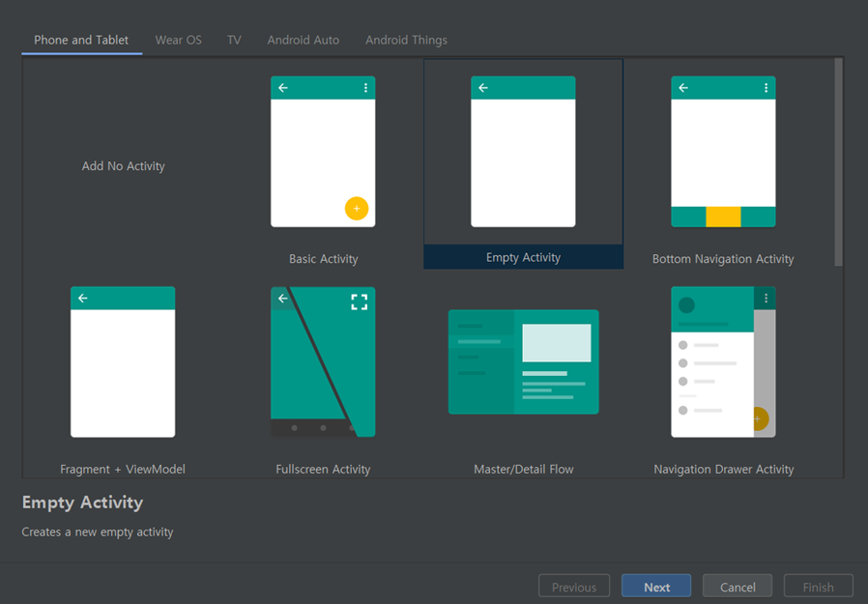Choose the Add No Activity option
The width and height of the screenshot is (868, 604).
tap(123, 166)
